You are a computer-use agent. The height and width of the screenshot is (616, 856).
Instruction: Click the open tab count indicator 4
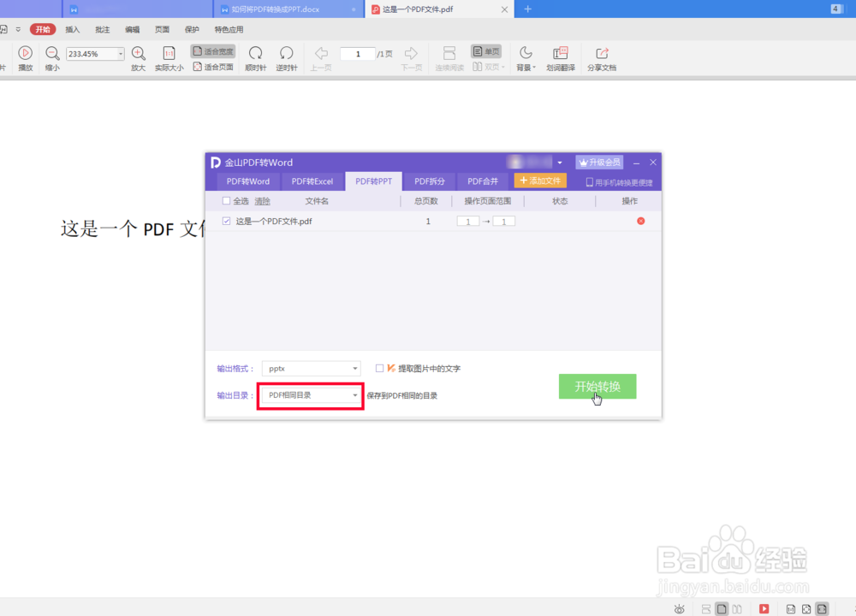[x=835, y=9]
